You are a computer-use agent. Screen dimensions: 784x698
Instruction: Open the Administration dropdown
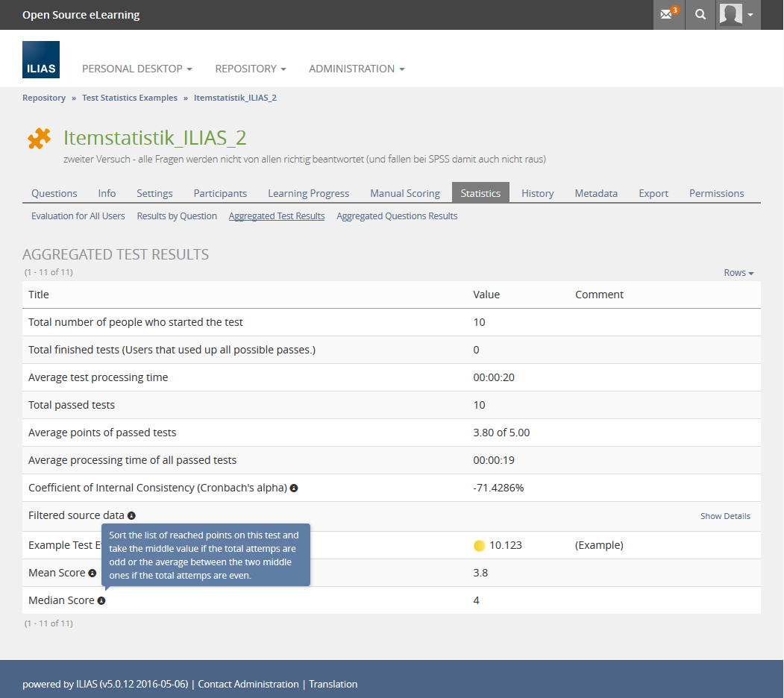[357, 69]
